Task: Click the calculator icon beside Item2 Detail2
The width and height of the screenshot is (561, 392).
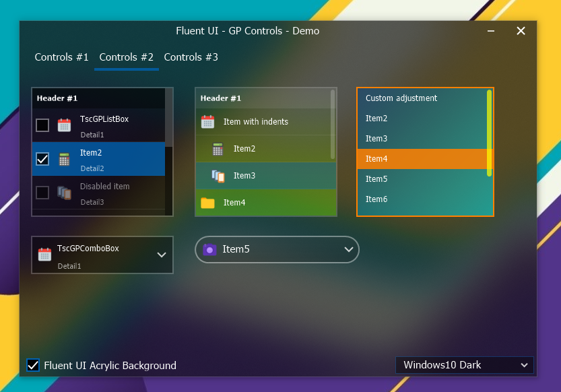Action: pos(65,159)
